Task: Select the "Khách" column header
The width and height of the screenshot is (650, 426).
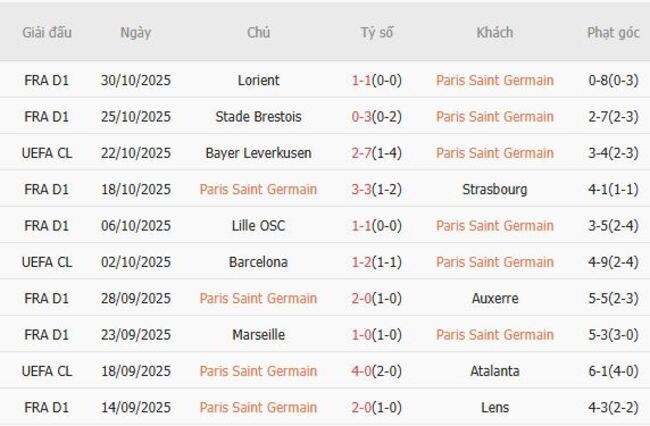Action: (494, 32)
